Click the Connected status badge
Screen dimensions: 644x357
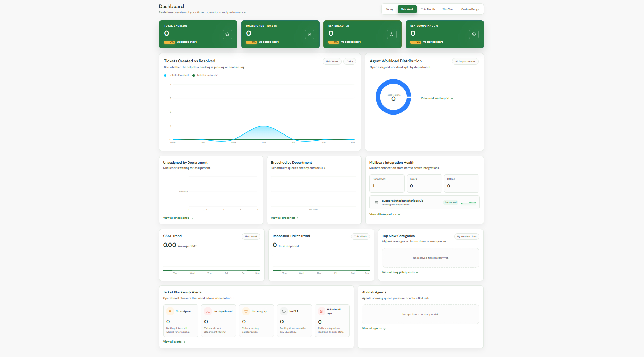451,202
